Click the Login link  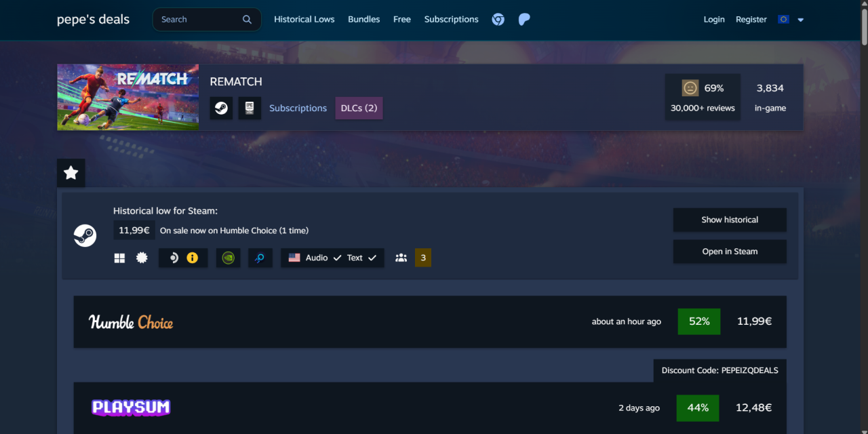714,20
